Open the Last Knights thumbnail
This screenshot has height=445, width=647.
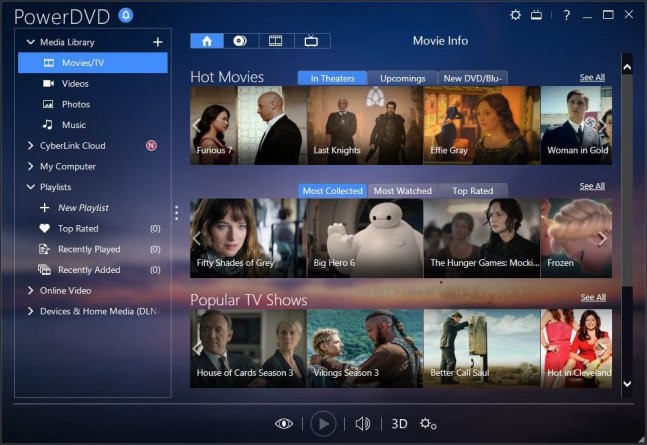coord(365,125)
